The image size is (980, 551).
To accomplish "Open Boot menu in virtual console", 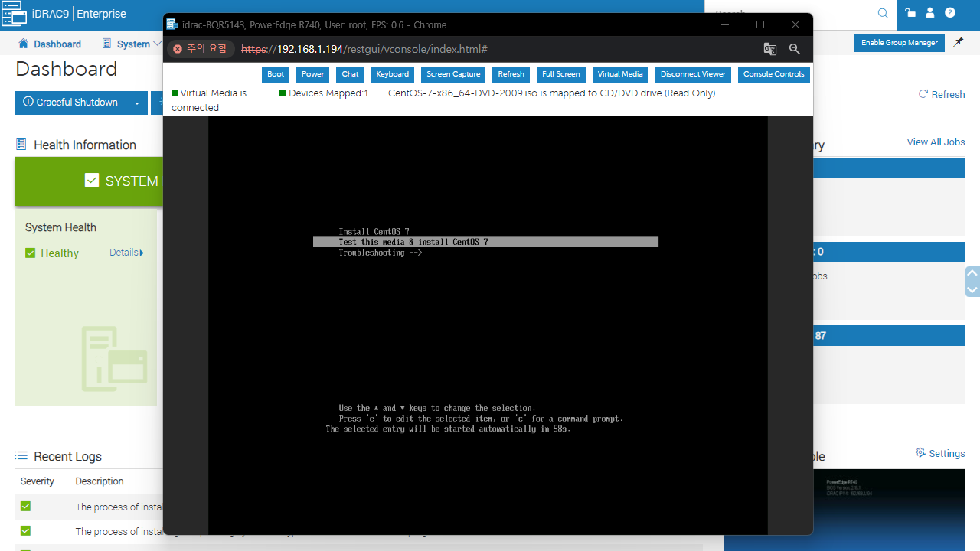I will [276, 74].
